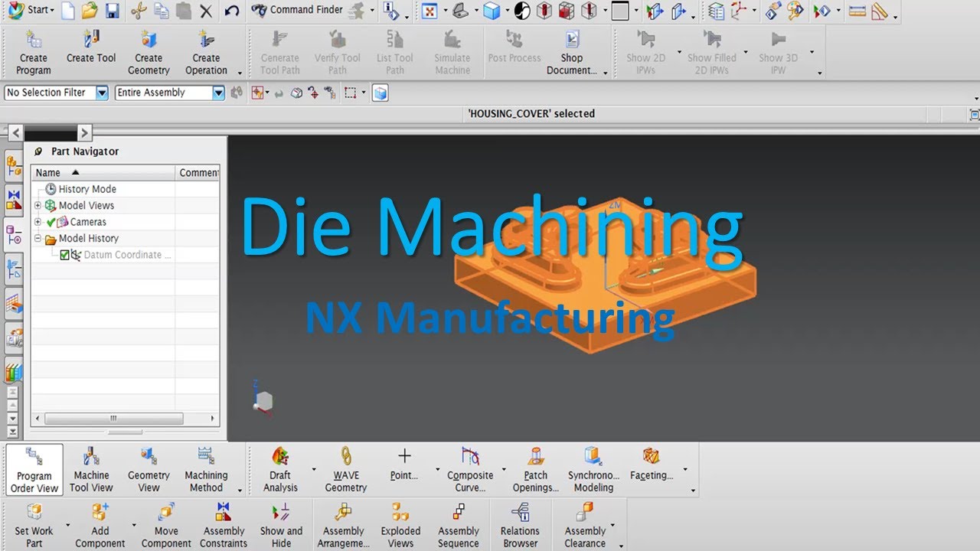Screen dimensions: 980x551
Task: Switch to Geometry View
Action: (149, 470)
